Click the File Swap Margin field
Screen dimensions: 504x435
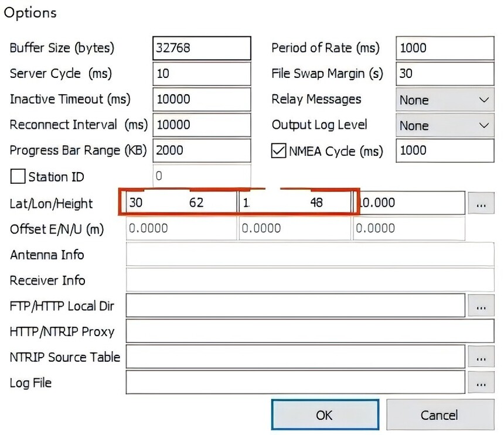(445, 74)
